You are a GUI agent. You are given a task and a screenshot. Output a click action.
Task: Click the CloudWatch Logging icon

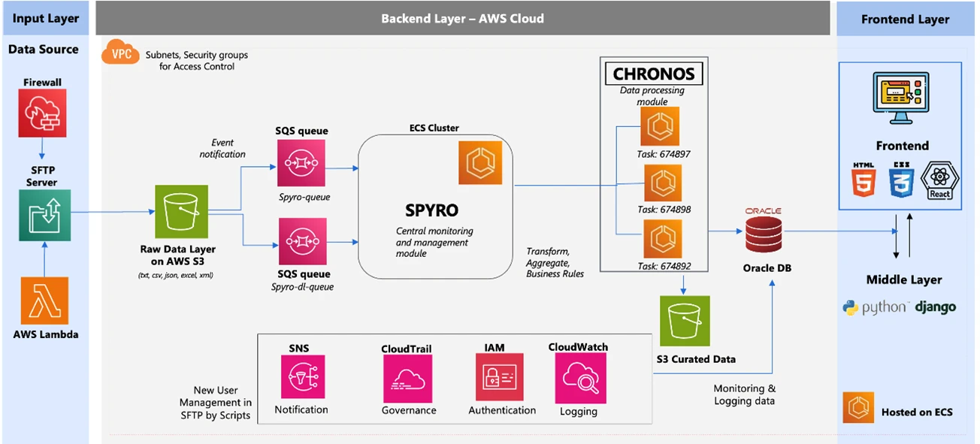[580, 378]
